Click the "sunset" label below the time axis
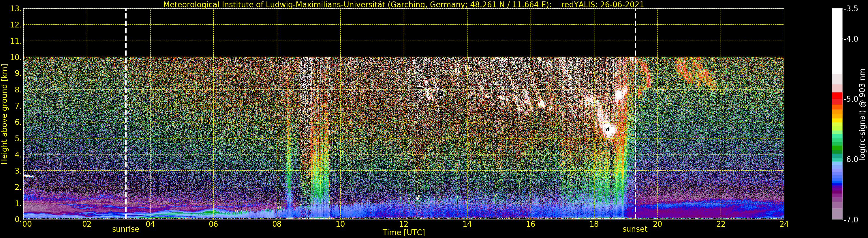This screenshot has height=238, width=868. click(635, 229)
